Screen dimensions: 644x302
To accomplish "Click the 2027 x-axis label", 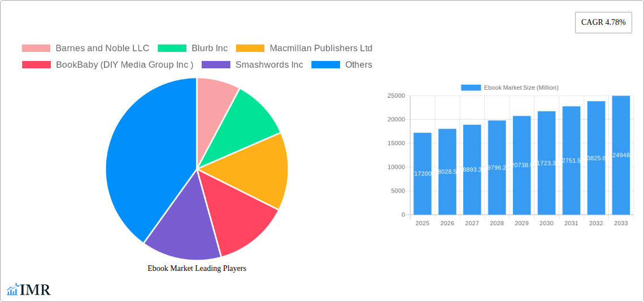I will pos(472,223).
